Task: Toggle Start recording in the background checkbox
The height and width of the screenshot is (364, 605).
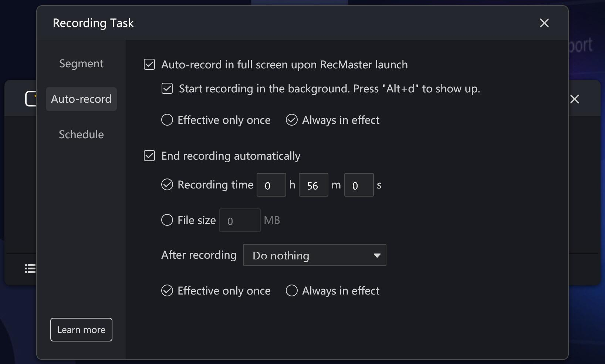Action: (x=167, y=88)
